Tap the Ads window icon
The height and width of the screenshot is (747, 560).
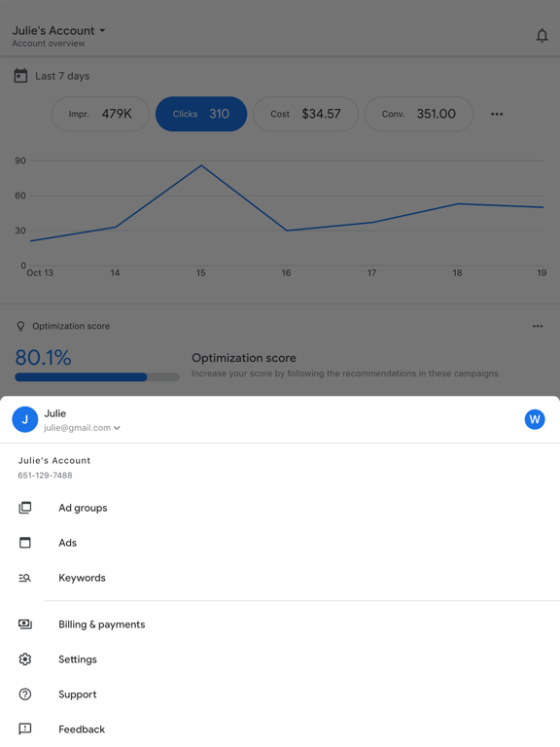[x=24, y=543]
